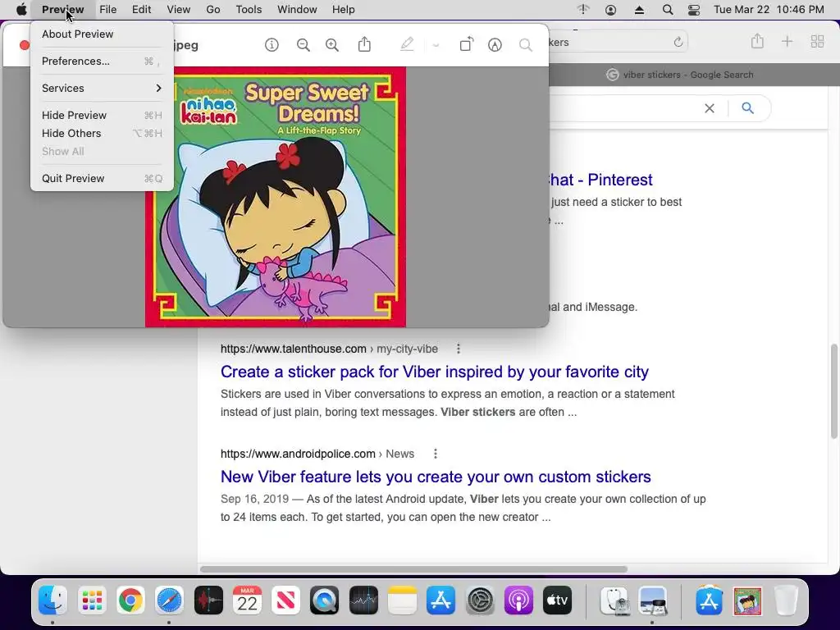Open QuickTime Player from the Dock
This screenshot has height=630, width=840.
[x=324, y=600]
